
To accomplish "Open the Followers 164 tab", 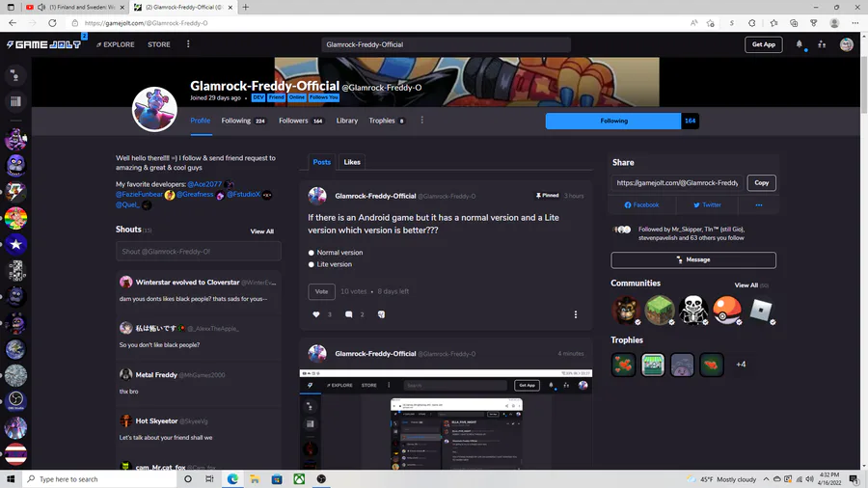I will [x=301, y=121].
